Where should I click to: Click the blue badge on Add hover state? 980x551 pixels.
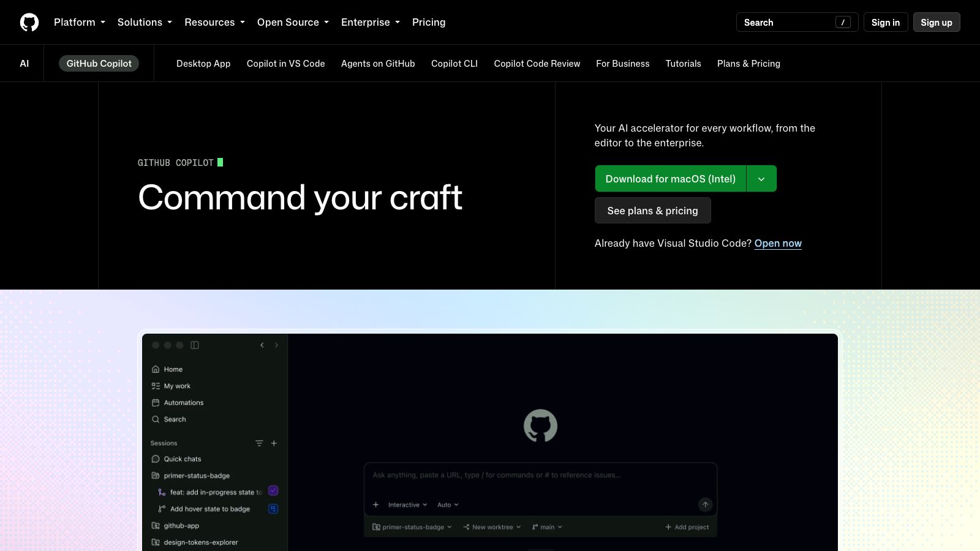[x=273, y=509]
